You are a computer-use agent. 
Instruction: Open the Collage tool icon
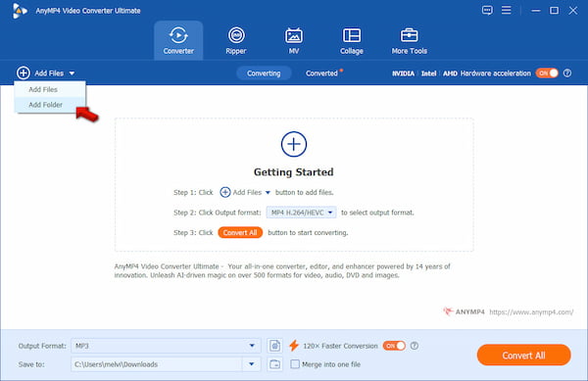[352, 35]
